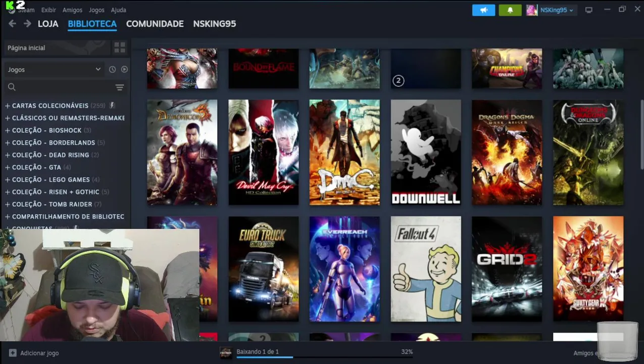Go forward with the right arrow

[x=27, y=24]
